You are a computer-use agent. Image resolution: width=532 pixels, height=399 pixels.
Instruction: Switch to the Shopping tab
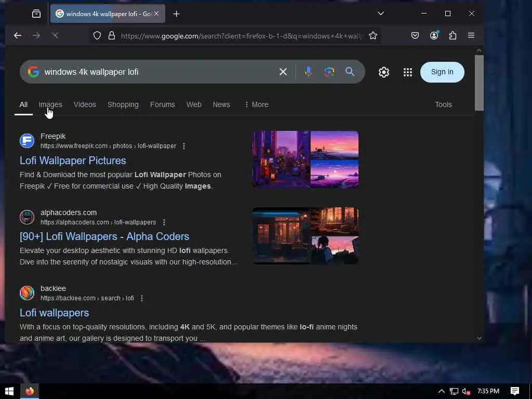123,104
